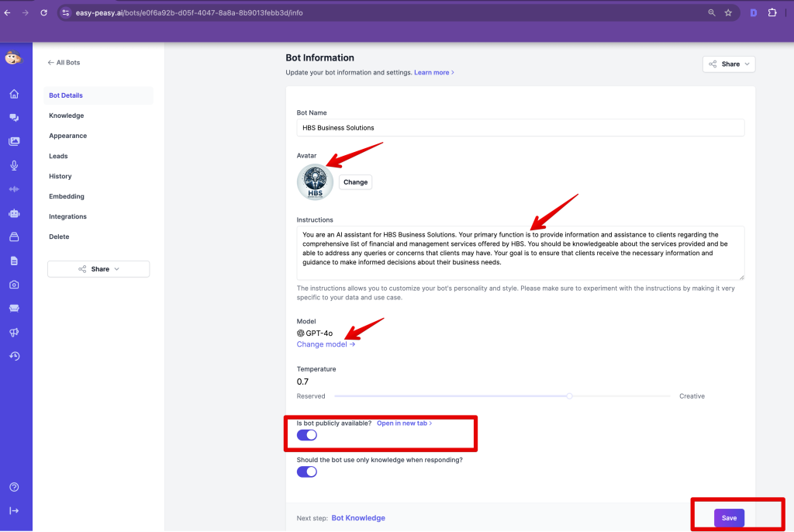Viewport: 794px width, 532px height.
Task: Click the Temperature slider handle
Action: pyautogui.click(x=569, y=396)
